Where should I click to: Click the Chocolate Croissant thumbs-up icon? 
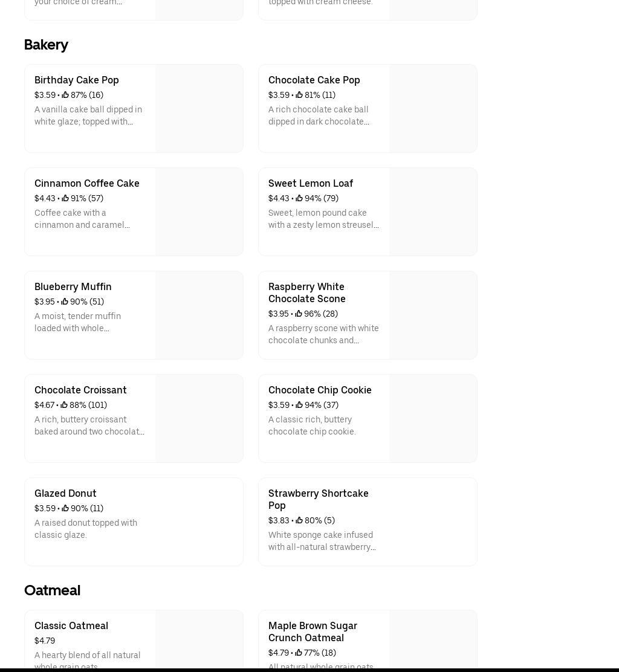tap(64, 405)
